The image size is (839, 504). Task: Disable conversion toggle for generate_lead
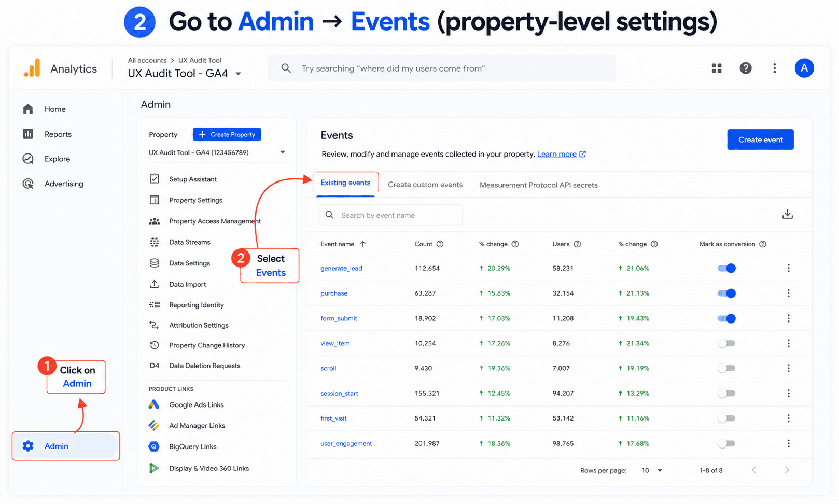pyautogui.click(x=726, y=268)
